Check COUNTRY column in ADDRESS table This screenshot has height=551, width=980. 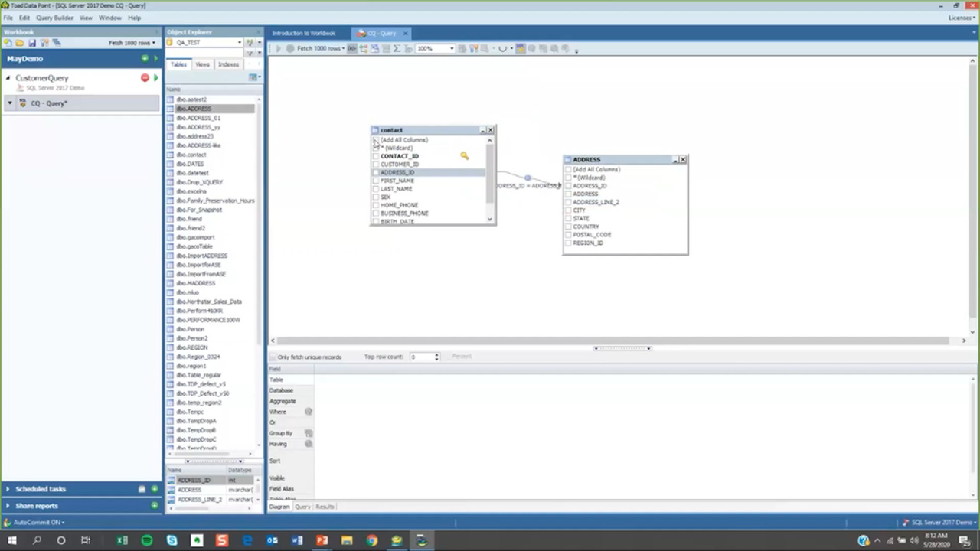pyautogui.click(x=569, y=227)
